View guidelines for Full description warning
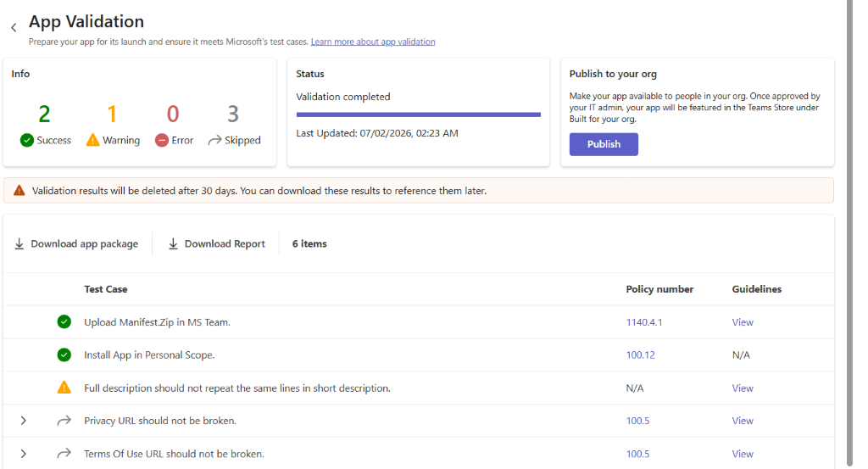This screenshot has width=868, height=469. coord(743,388)
